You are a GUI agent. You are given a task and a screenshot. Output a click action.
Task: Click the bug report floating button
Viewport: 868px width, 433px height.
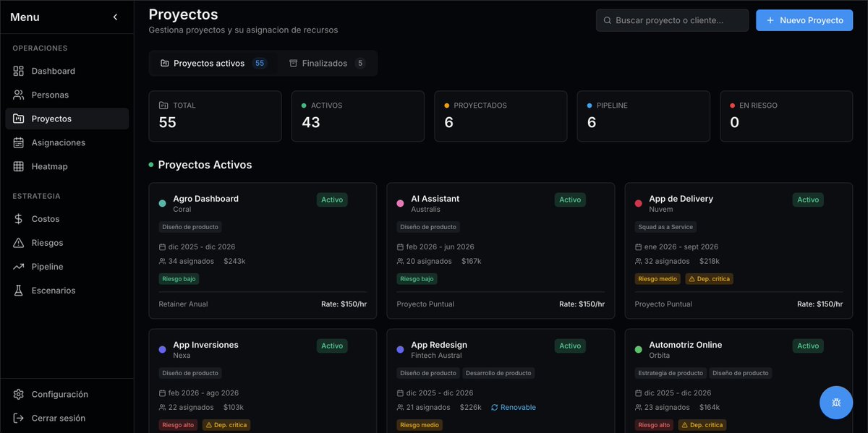click(836, 403)
